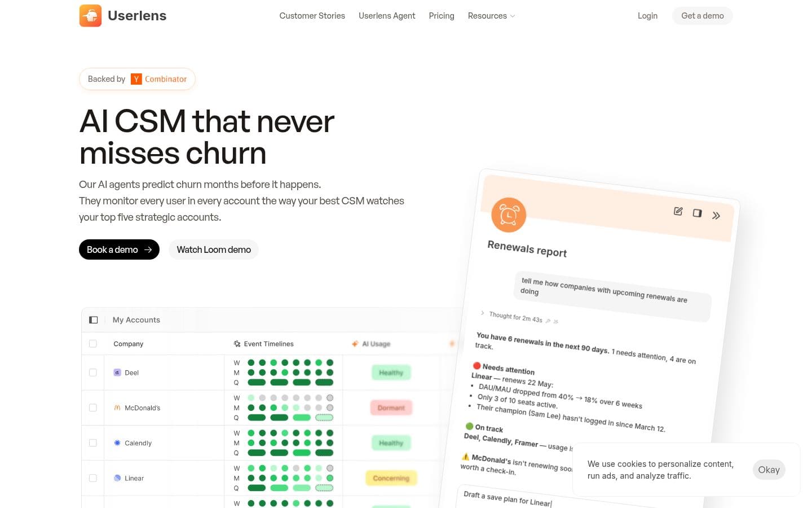Viewport: 812px width, 508px height.
Task: Click the edit pencil icon in Renewals report
Action: click(678, 211)
